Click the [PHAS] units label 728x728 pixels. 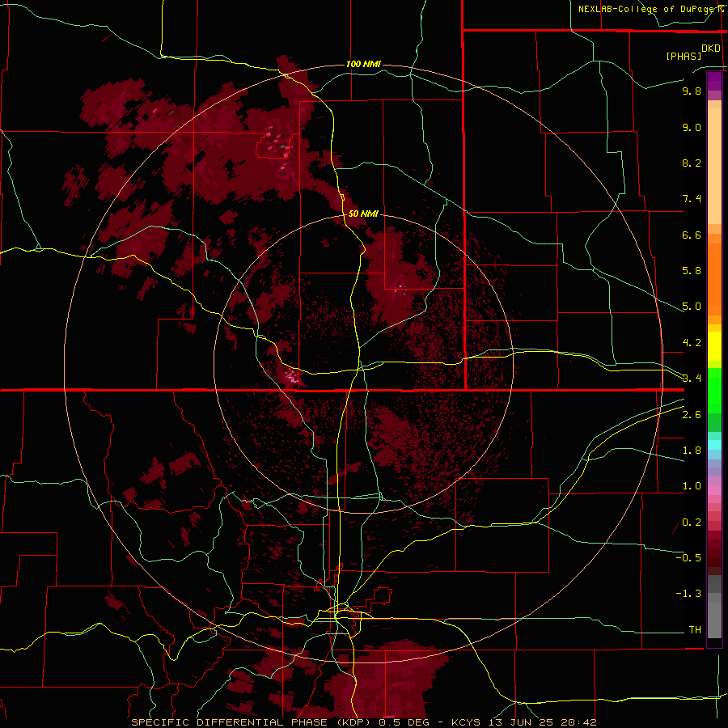tap(684, 56)
